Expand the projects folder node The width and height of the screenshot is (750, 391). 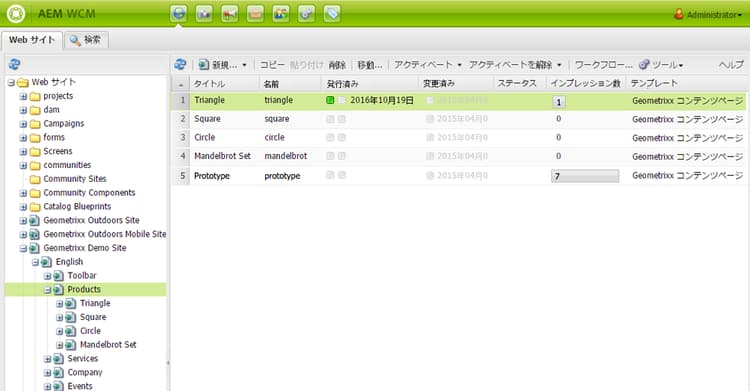23,96
